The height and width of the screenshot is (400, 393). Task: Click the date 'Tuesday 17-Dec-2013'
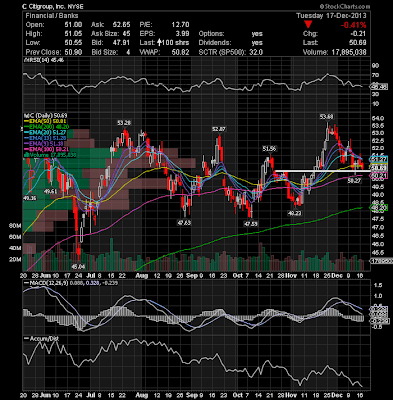[331, 16]
